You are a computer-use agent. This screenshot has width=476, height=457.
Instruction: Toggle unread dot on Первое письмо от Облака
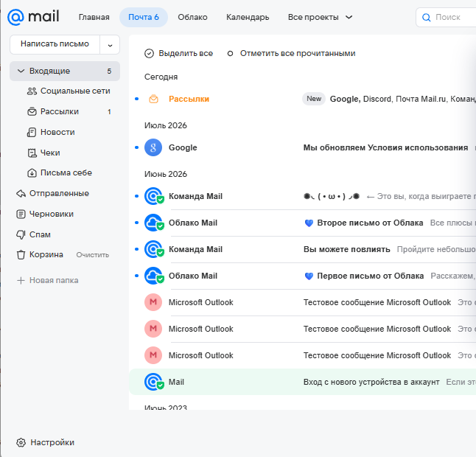136,276
